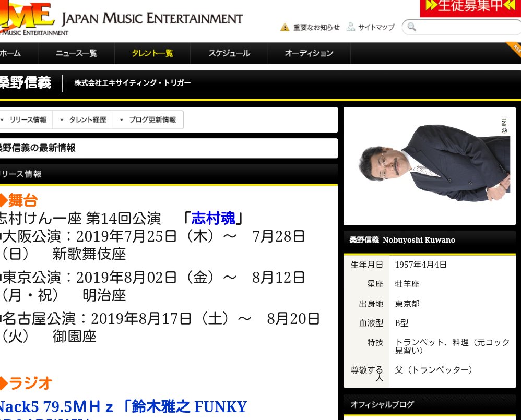Click 桑野信義の最新情報 heading
521x420 pixels.
38,148
